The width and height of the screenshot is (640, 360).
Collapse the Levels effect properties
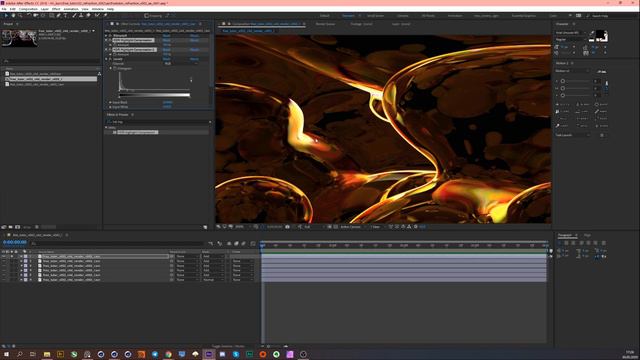[107, 59]
